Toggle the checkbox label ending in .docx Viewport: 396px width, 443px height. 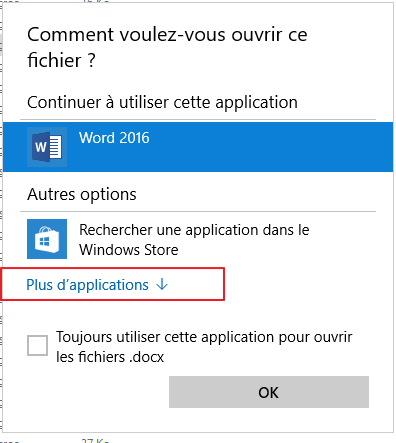click(x=204, y=347)
